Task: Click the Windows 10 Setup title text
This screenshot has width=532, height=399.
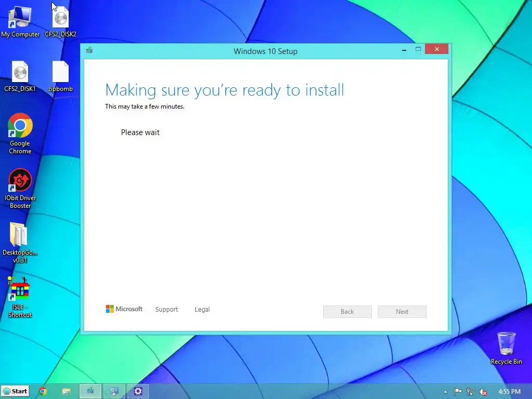Action: tap(265, 51)
